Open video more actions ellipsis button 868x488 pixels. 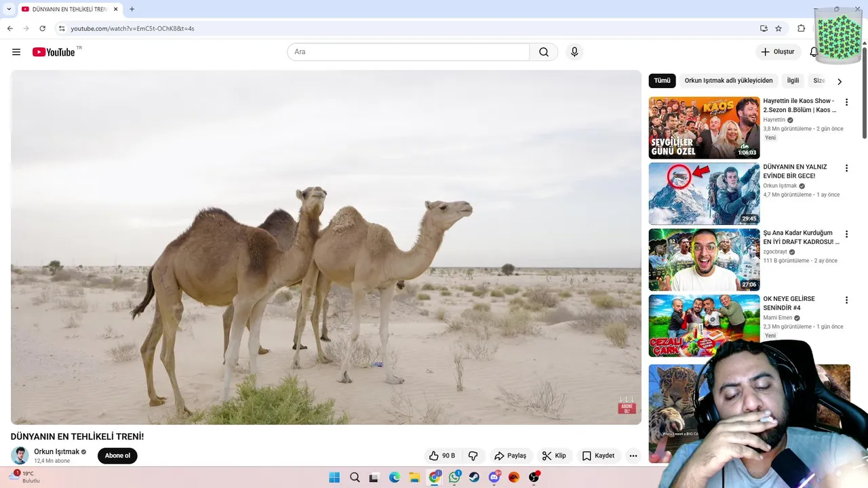point(633,455)
